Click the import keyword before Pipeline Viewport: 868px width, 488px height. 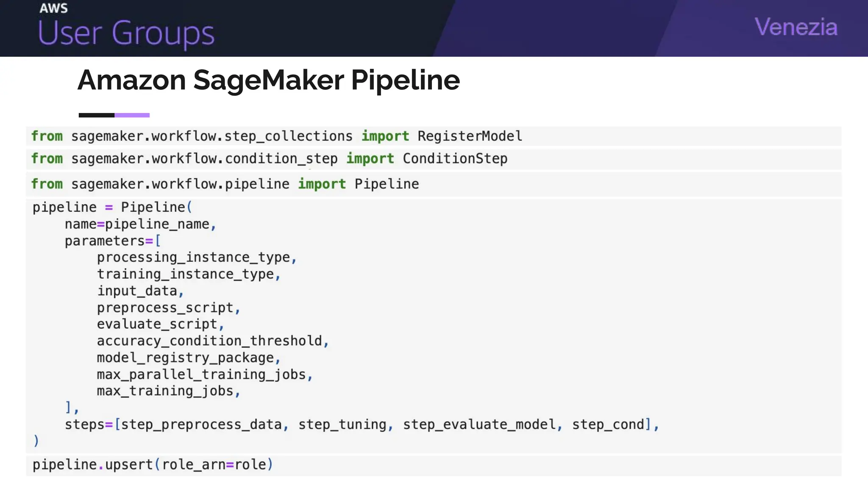(x=322, y=184)
